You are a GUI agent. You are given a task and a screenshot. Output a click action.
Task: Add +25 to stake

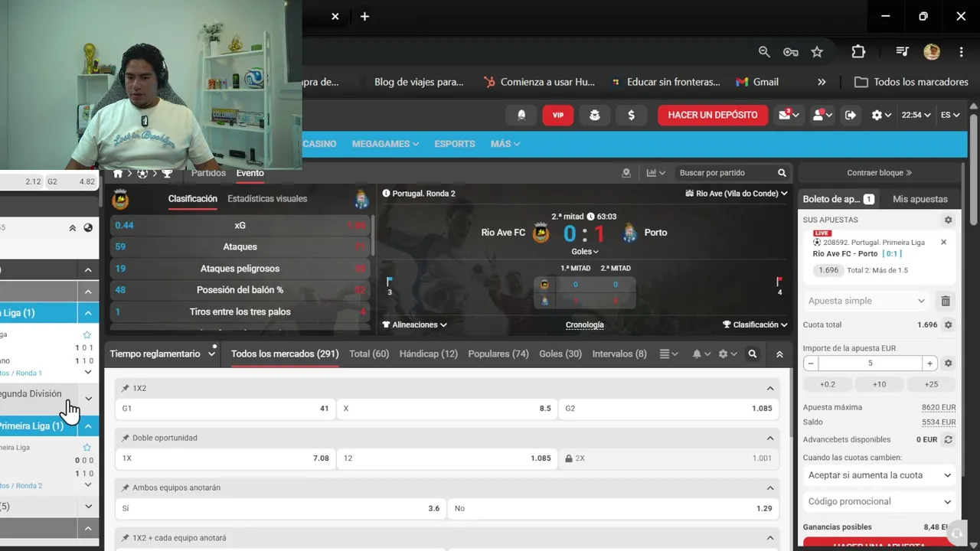point(931,384)
